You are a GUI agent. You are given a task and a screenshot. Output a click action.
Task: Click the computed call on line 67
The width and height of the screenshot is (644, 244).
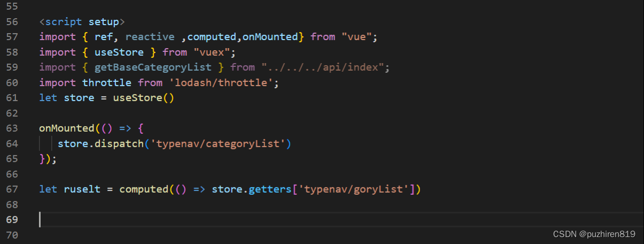click(144, 189)
